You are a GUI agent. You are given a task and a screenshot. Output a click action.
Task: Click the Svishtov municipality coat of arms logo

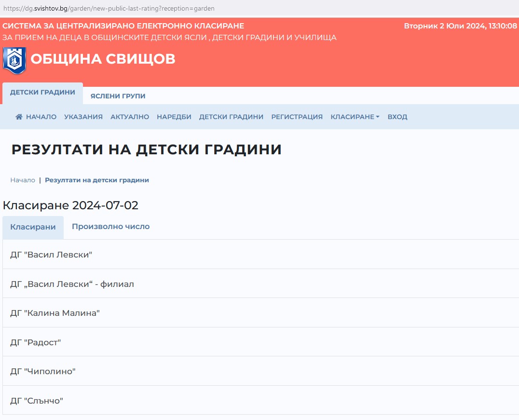(14, 60)
